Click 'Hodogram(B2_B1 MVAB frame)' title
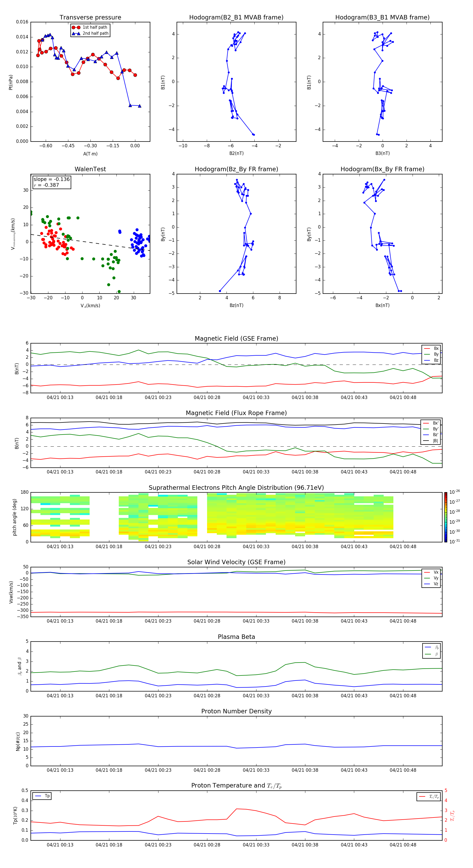The image size is (473, 868). [236, 17]
